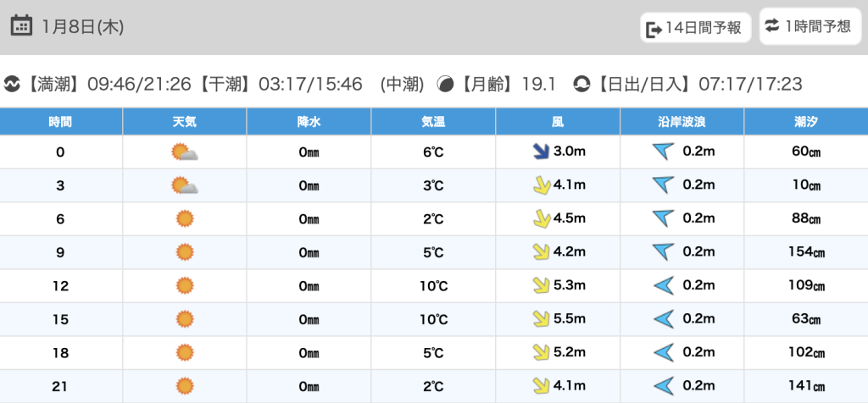Click the 10℃ temperature at hour 15
868x403 pixels.
pyautogui.click(x=433, y=319)
